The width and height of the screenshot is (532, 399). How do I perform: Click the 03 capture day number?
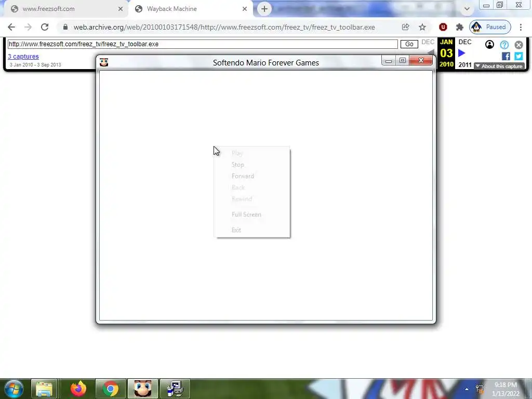pos(446,54)
